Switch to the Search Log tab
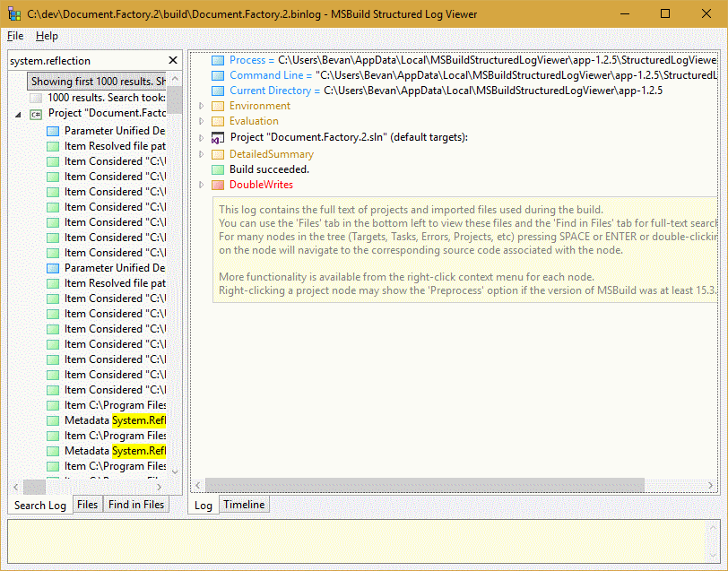 tap(40, 505)
